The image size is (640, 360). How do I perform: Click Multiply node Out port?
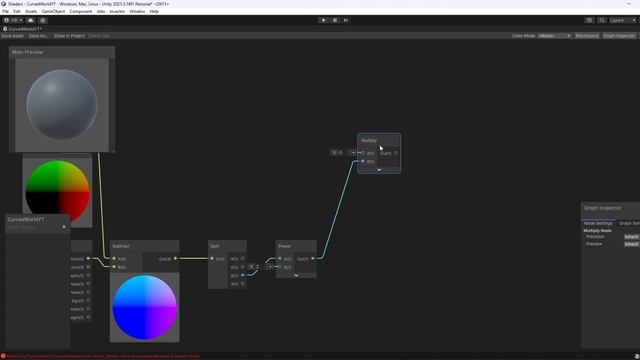pos(396,153)
